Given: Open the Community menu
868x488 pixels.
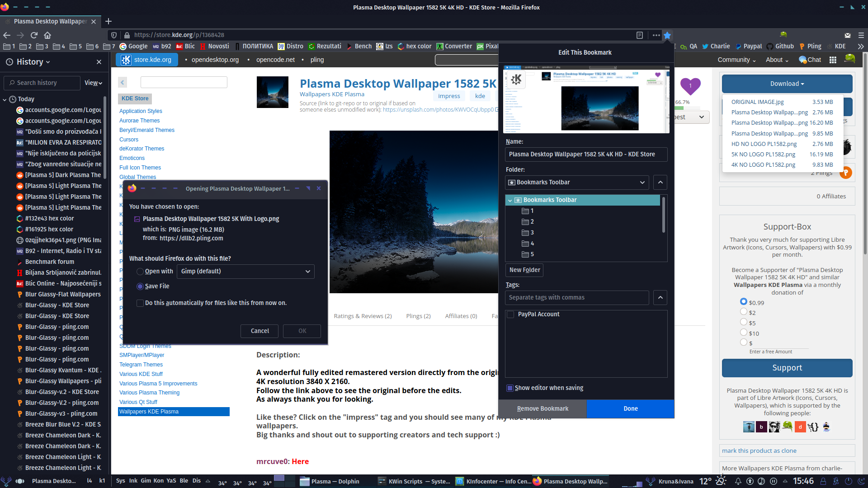Looking at the screenshot, I should point(736,60).
